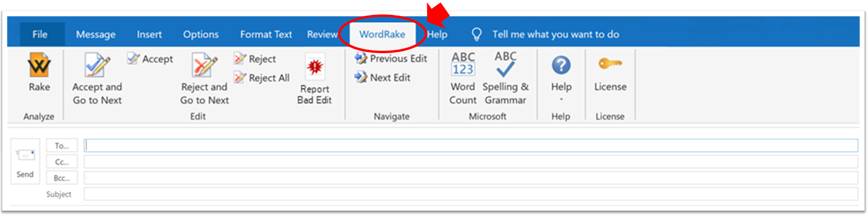Click the Help question mark icon

click(x=561, y=66)
